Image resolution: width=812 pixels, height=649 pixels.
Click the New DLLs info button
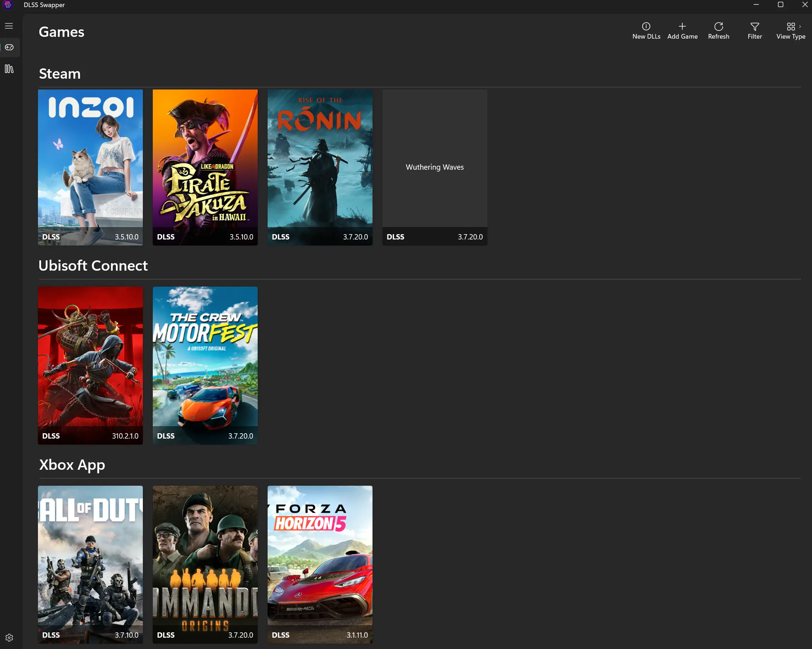point(646,31)
